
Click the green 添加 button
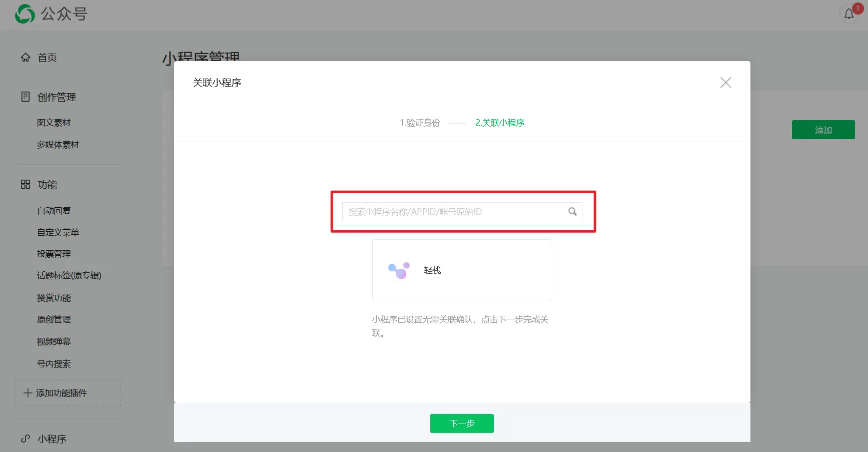823,130
